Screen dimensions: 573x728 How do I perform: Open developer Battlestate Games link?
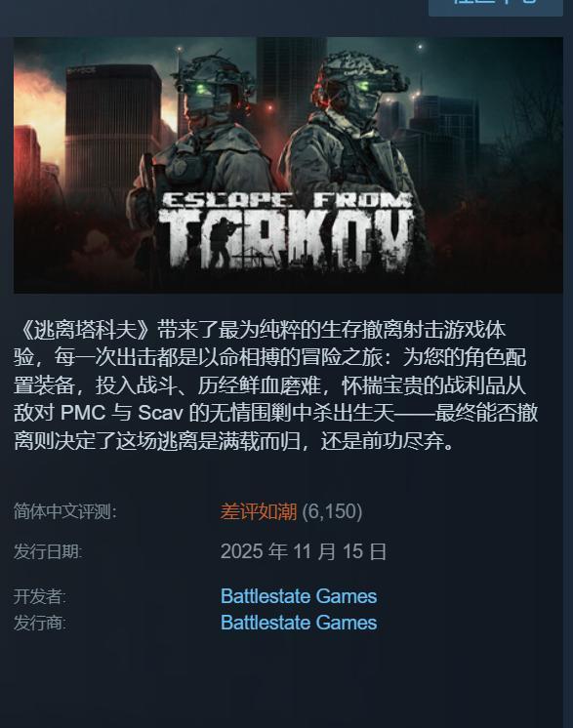point(299,596)
